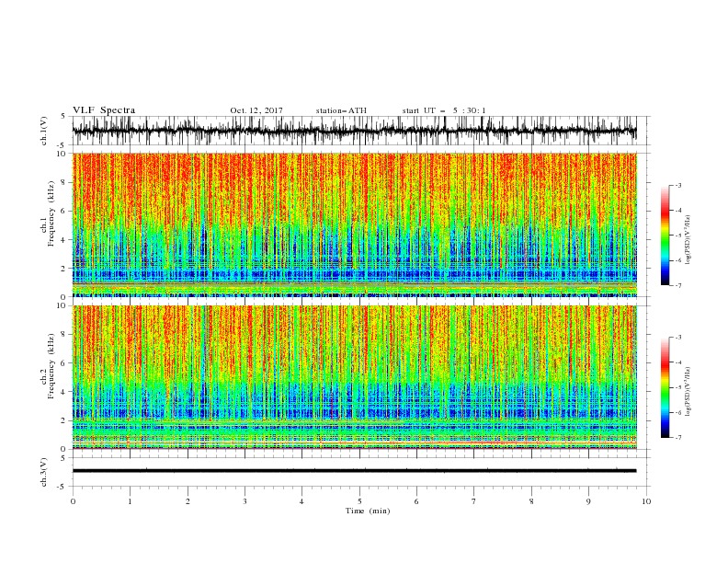Viewport: 728px width, 563px height.
Task: Click the ch.2 spectrogram color bar
Action: (665, 387)
